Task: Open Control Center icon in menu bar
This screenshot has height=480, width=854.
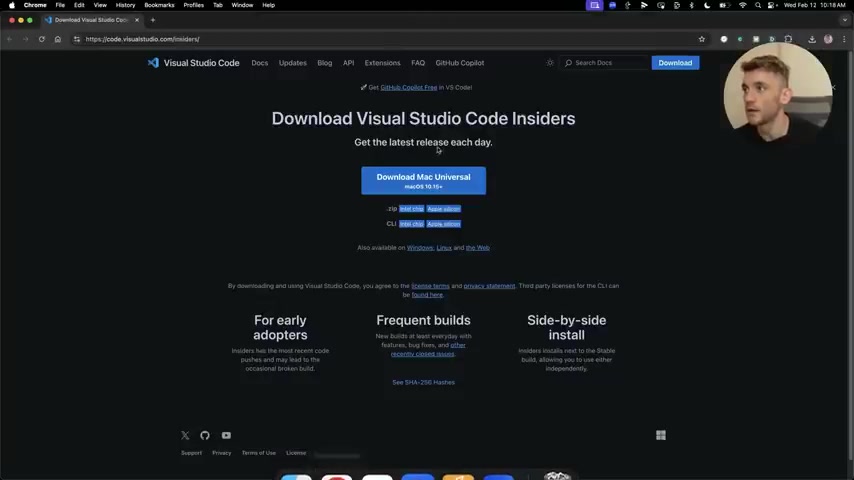Action: point(772,5)
